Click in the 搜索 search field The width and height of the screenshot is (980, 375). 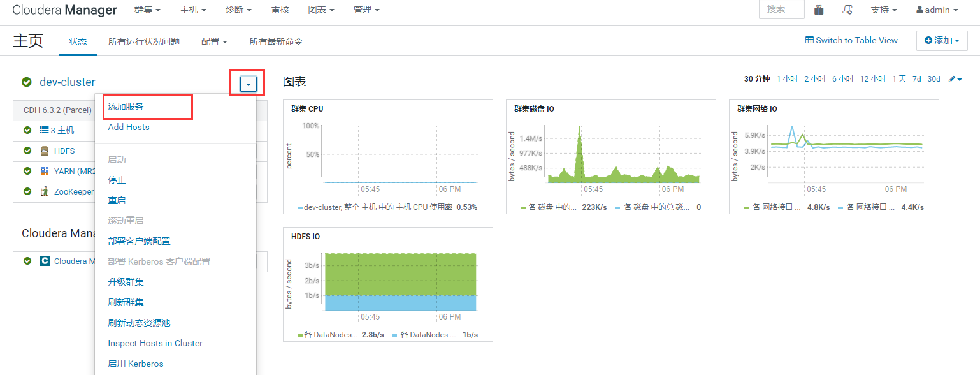pos(782,10)
